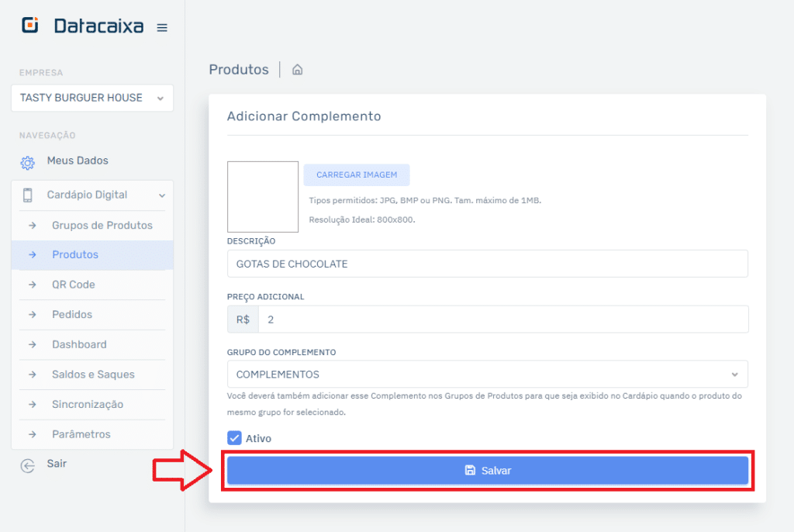The width and height of the screenshot is (794, 532).
Task: Toggle the hamburger sidebar menu
Action: pos(162,27)
